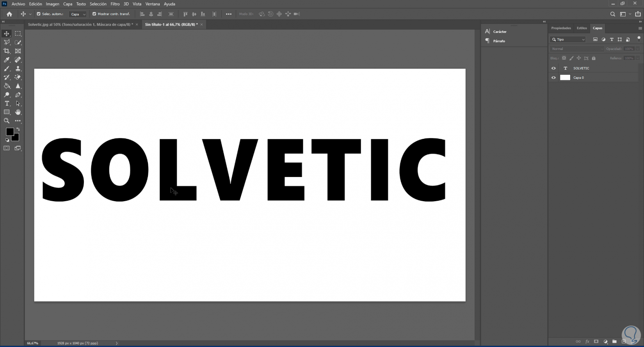Image resolution: width=644 pixels, height=347 pixels.
Task: Select the Hand tool
Action: coord(18,112)
